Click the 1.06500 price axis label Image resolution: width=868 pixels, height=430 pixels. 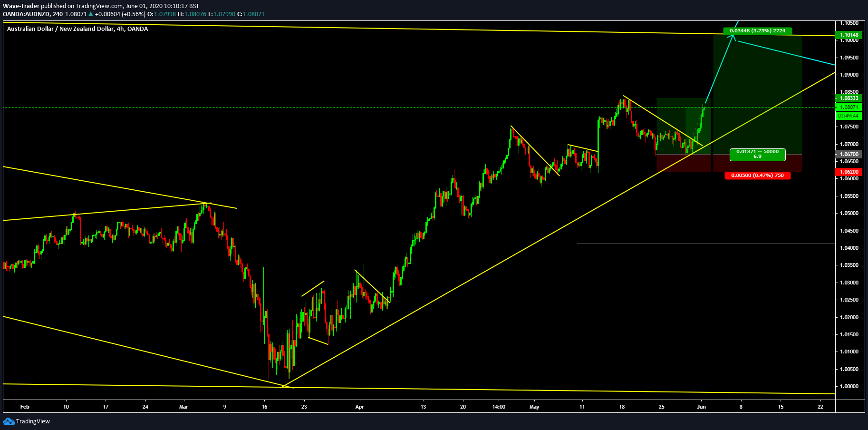[849, 161]
